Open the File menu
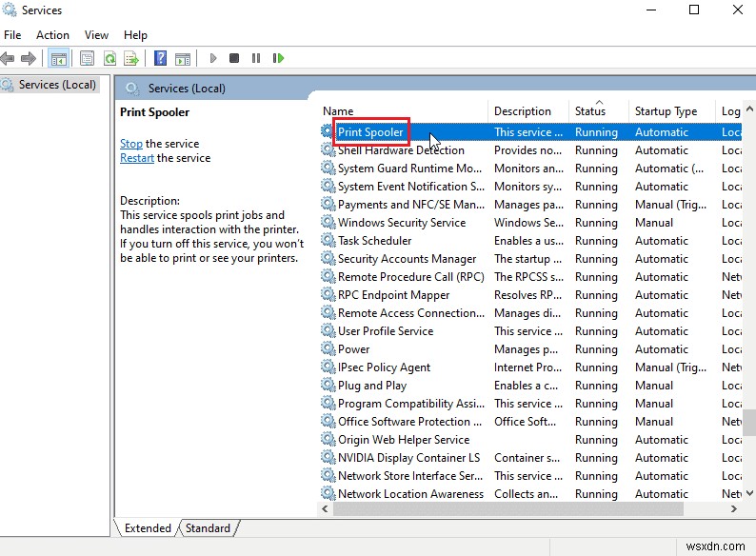Screen dimensions: 756x556 pos(12,35)
